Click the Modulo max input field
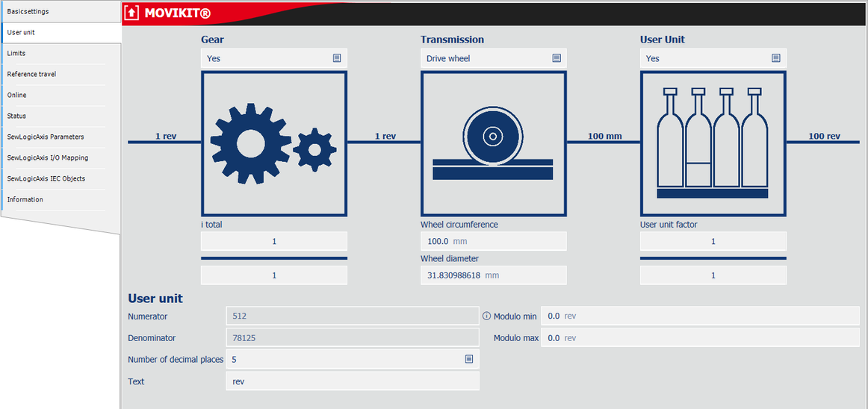The height and width of the screenshot is (409, 868). (699, 338)
